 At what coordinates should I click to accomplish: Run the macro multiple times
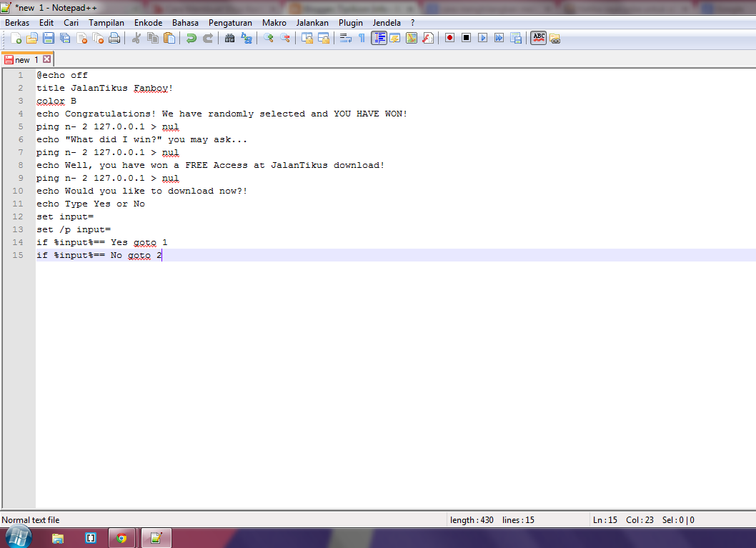(x=499, y=38)
